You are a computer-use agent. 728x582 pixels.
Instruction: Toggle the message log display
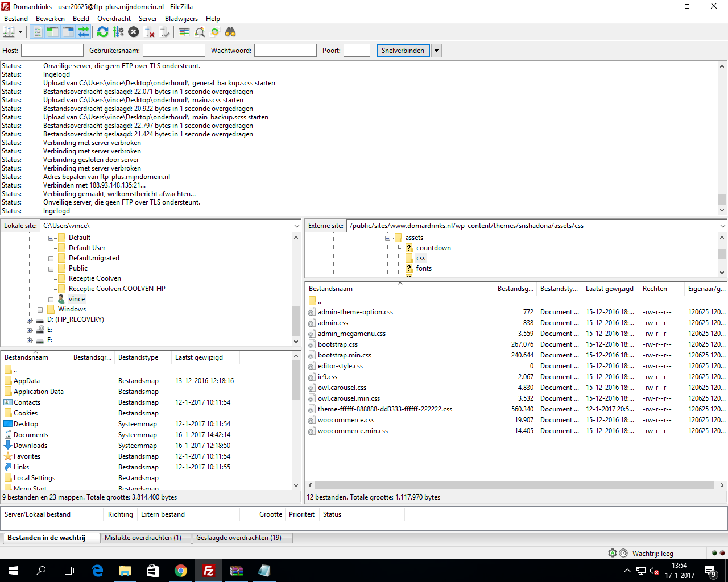[x=38, y=32]
